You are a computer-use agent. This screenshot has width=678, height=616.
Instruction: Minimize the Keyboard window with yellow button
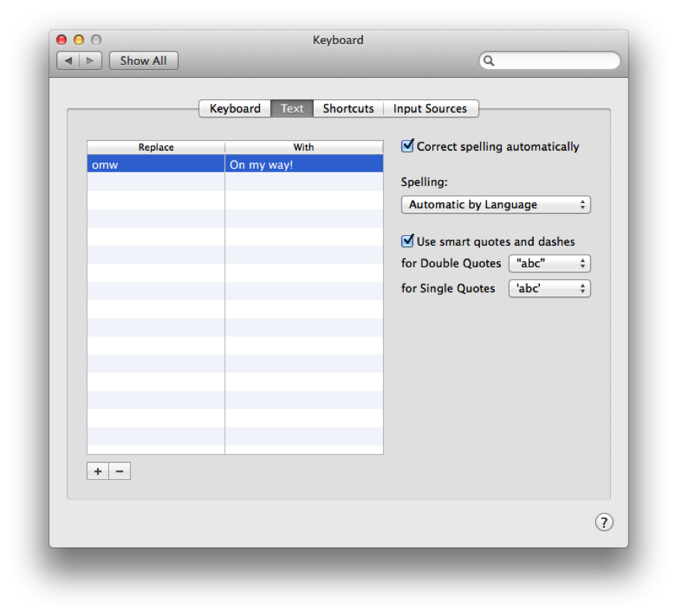click(x=78, y=40)
